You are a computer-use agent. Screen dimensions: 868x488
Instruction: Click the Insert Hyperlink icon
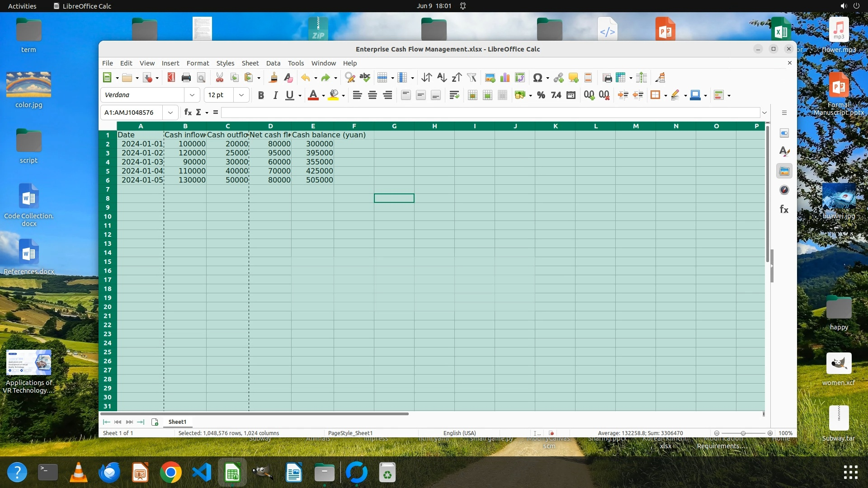(558, 78)
